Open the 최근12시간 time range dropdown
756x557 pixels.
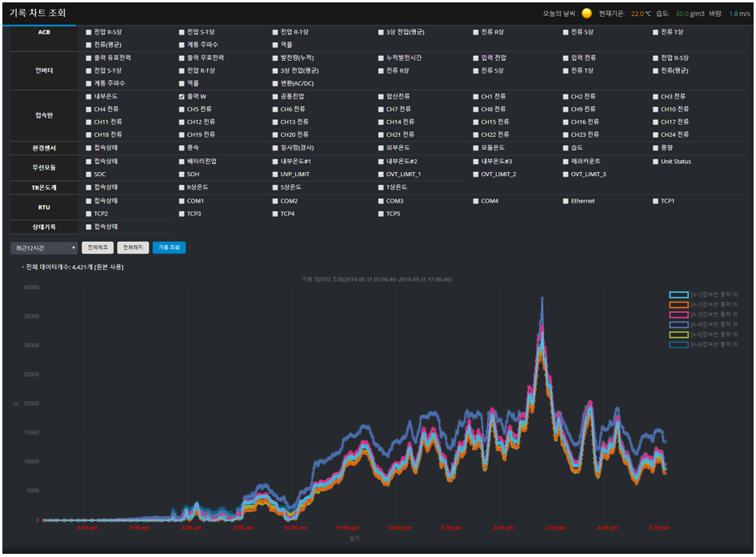[44, 248]
